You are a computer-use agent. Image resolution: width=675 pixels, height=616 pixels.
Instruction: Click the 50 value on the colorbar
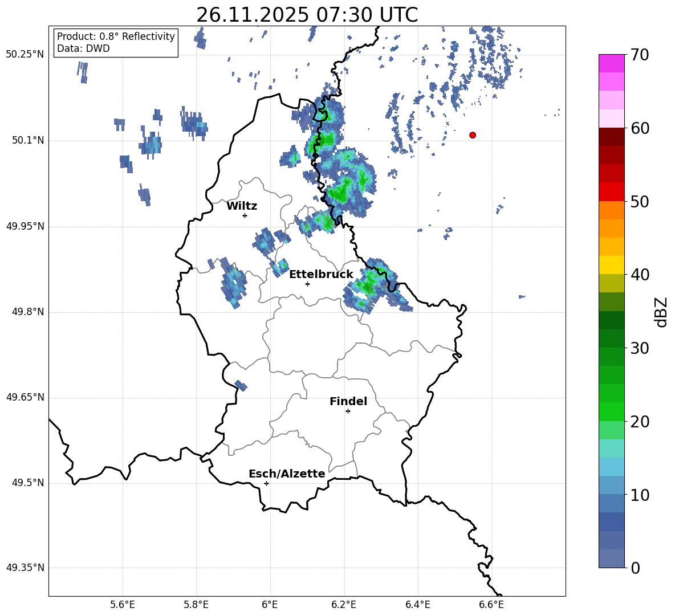click(640, 201)
